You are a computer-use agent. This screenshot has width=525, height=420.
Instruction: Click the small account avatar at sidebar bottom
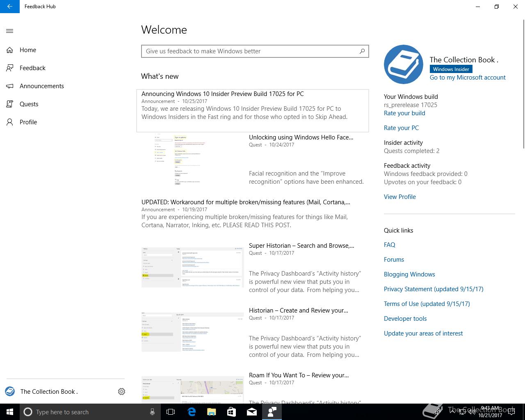tap(10, 392)
